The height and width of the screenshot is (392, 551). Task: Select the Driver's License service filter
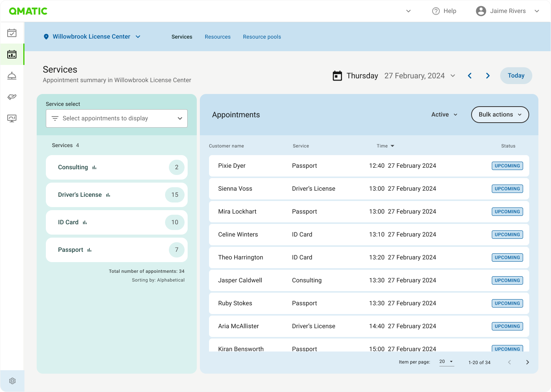click(x=117, y=194)
